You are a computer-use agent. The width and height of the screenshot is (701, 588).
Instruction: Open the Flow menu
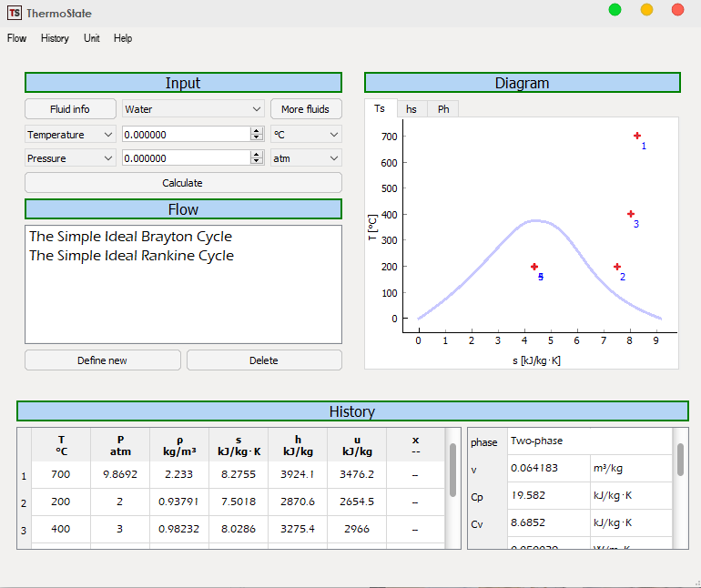[17, 38]
